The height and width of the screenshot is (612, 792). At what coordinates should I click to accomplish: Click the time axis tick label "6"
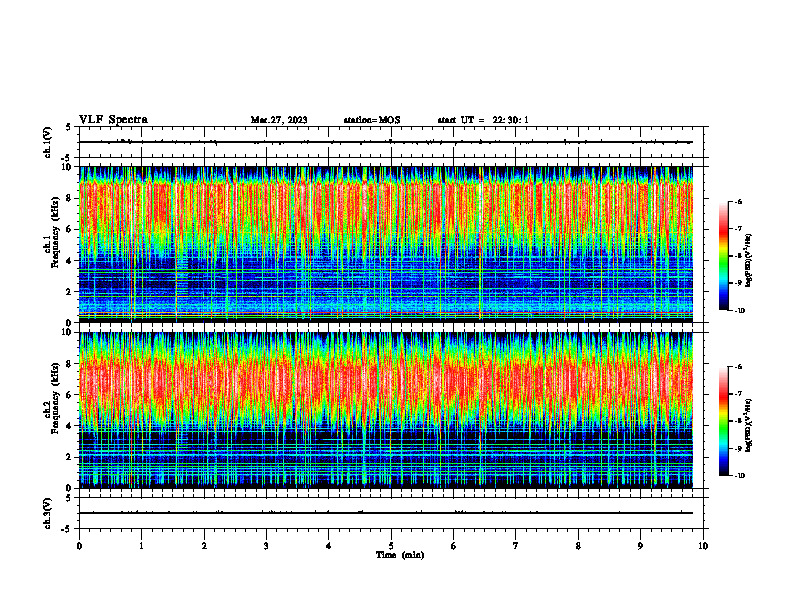coord(454,546)
